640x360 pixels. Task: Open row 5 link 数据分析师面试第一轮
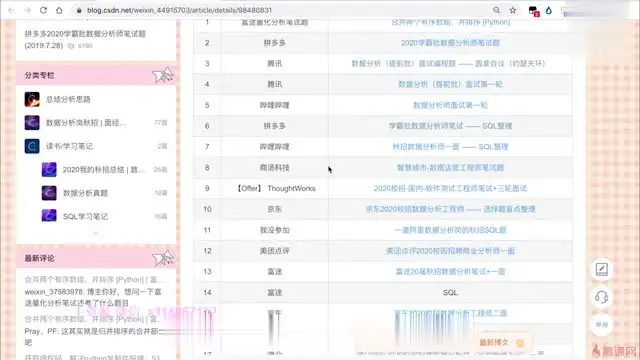[x=450, y=105]
